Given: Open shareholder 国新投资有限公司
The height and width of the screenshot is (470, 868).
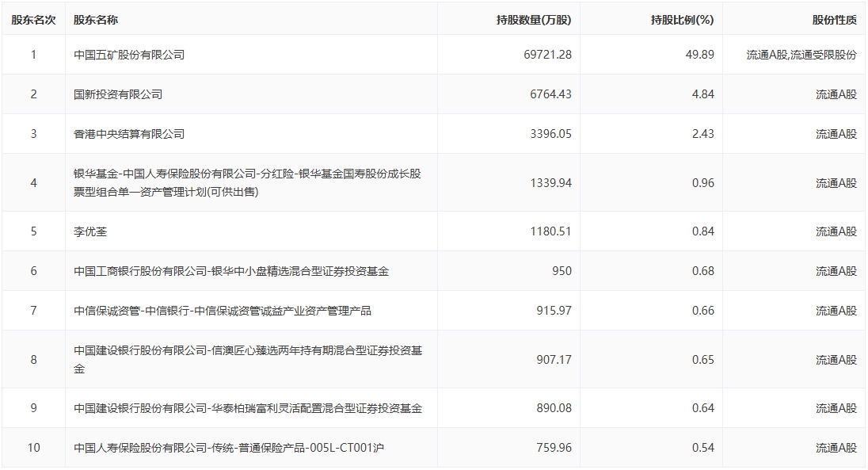Looking at the screenshot, I should point(118,94).
